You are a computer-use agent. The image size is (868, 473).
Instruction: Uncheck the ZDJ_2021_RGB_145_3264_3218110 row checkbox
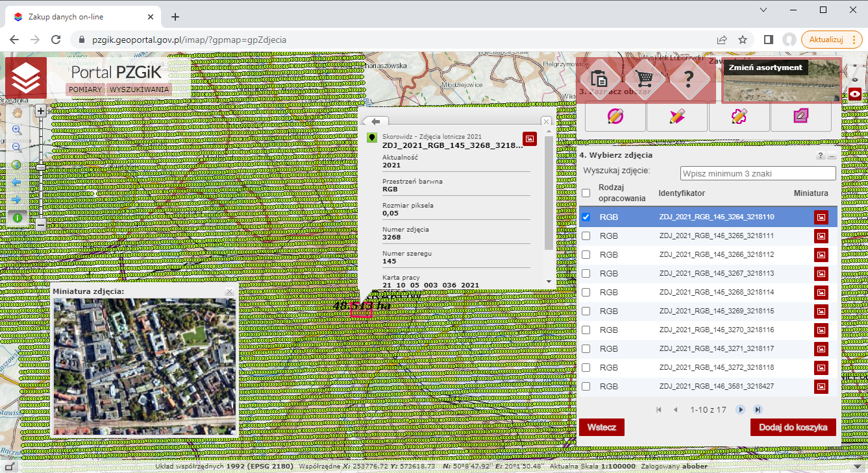[586, 217]
